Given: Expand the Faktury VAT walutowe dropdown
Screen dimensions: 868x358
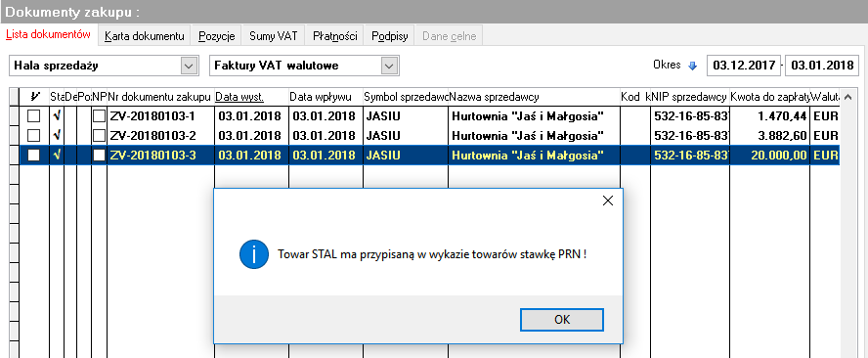Looking at the screenshot, I should coord(390,66).
